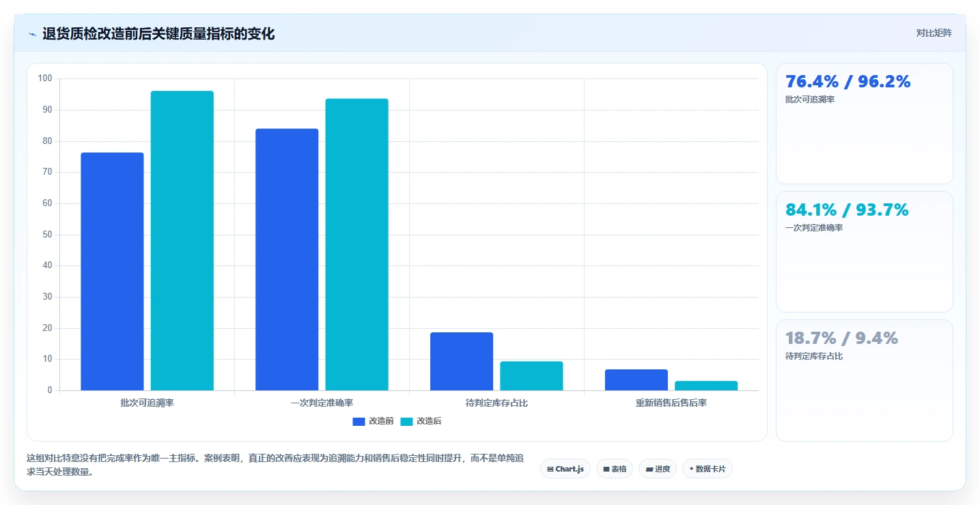980x505 pixels.
Task: Click the chart title 退货质检改造前后关键质量指标的变化
Action: [158, 33]
